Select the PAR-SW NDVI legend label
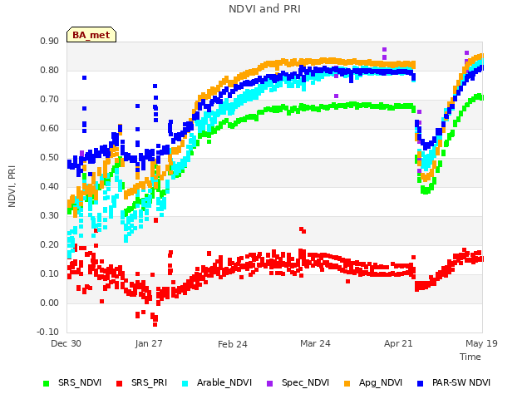532x399 pixels. click(x=461, y=382)
